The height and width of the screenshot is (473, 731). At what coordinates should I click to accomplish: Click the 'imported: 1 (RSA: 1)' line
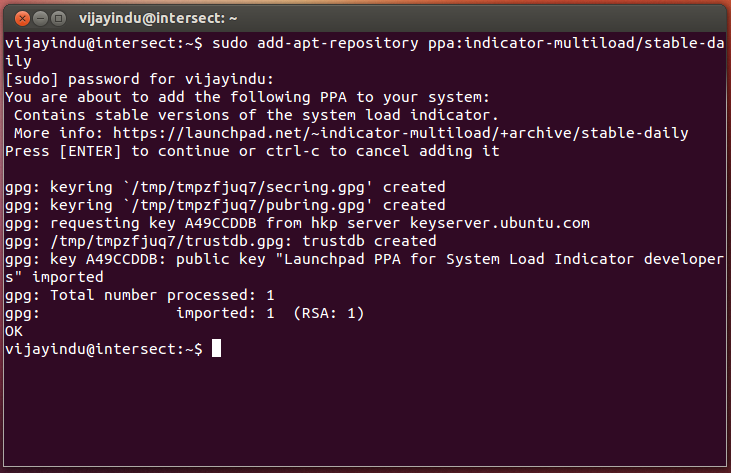270,313
